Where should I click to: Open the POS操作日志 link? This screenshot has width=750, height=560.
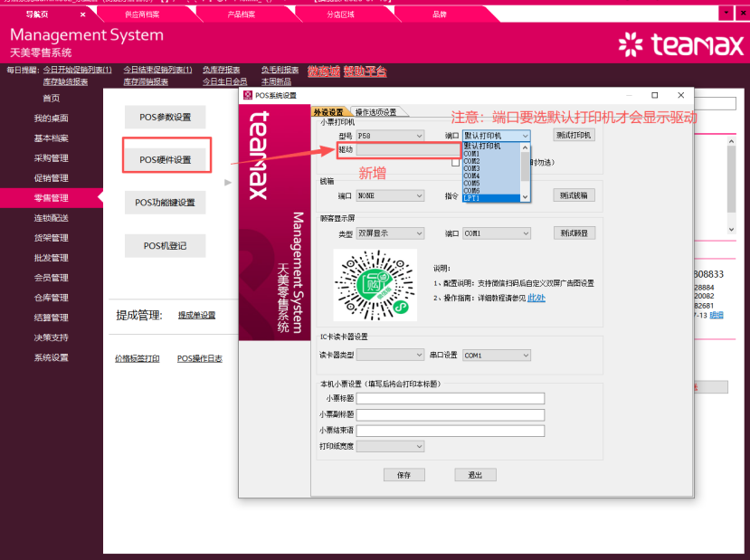click(199, 358)
